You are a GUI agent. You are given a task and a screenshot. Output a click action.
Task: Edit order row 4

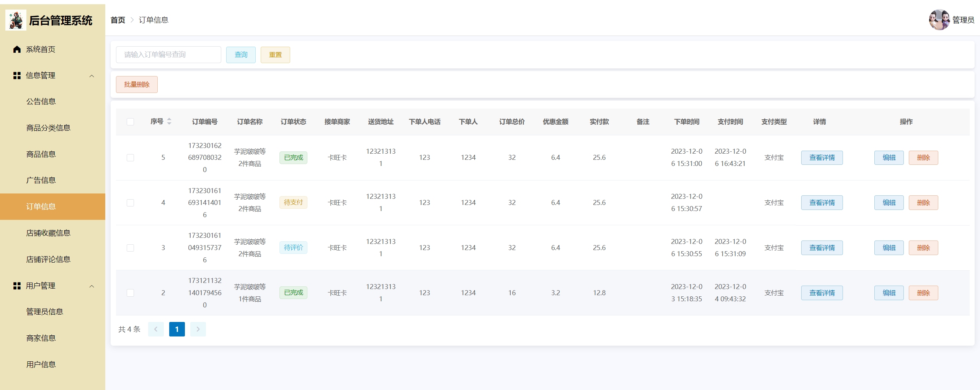[889, 203]
